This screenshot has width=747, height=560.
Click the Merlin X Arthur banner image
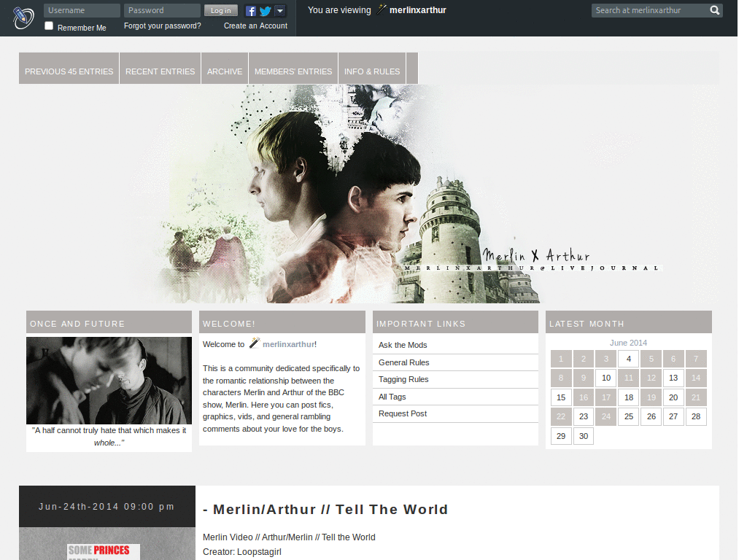(x=369, y=194)
